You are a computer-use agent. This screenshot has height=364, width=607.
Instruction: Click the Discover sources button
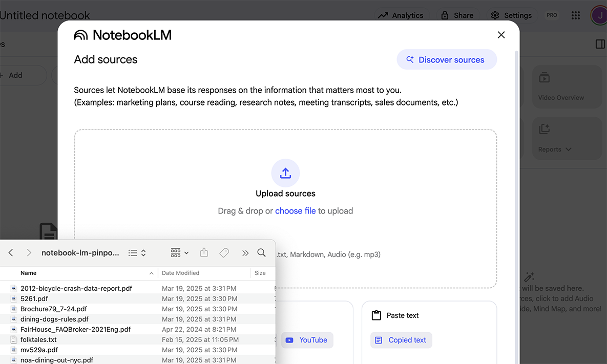click(446, 60)
